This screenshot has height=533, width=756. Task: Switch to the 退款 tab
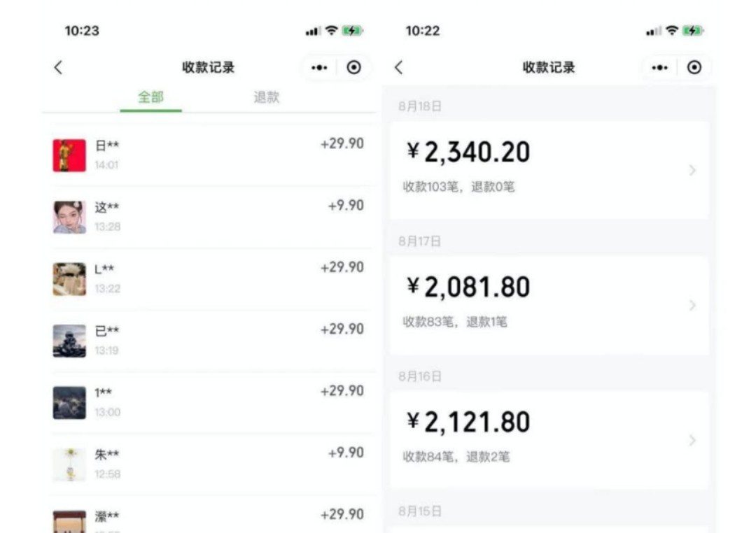(266, 97)
